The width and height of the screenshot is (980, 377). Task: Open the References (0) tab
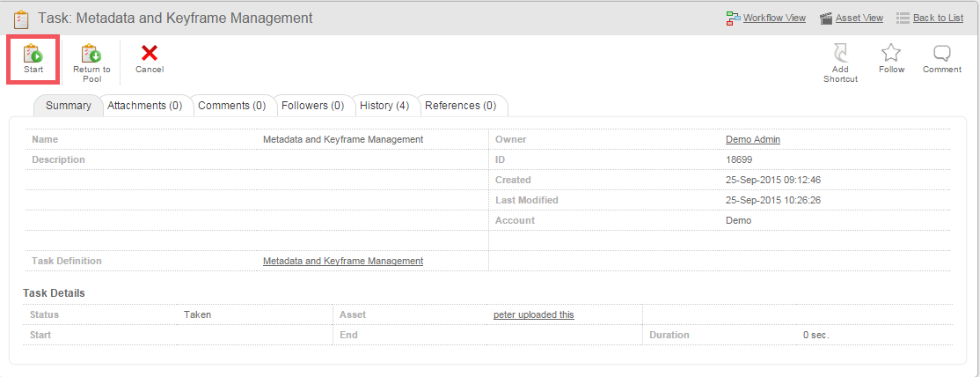point(460,106)
